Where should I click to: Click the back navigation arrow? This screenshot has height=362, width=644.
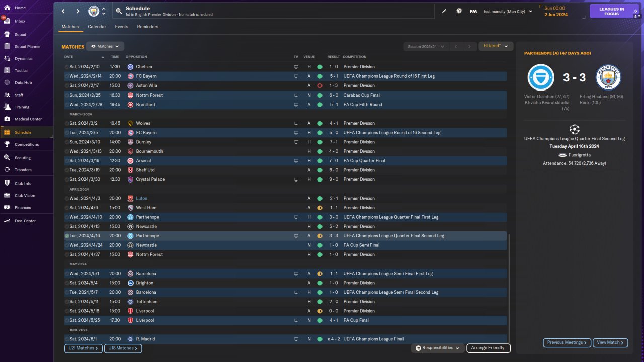[x=63, y=11]
